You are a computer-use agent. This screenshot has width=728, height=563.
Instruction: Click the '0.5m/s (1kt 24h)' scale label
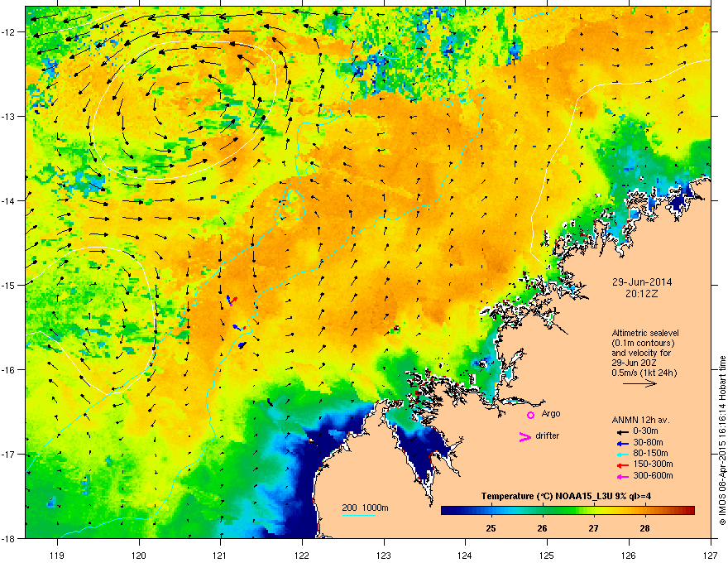pyautogui.click(x=644, y=373)
